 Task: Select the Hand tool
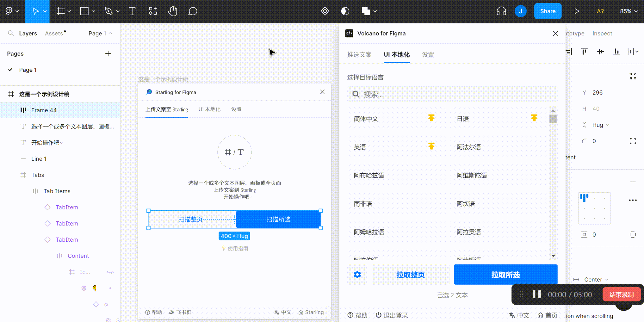172,11
